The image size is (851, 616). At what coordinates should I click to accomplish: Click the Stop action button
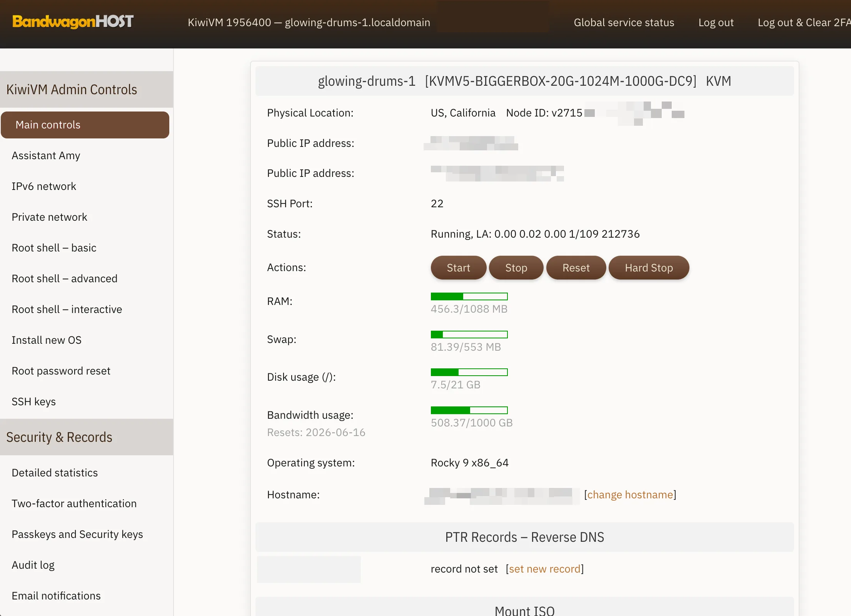coord(516,268)
